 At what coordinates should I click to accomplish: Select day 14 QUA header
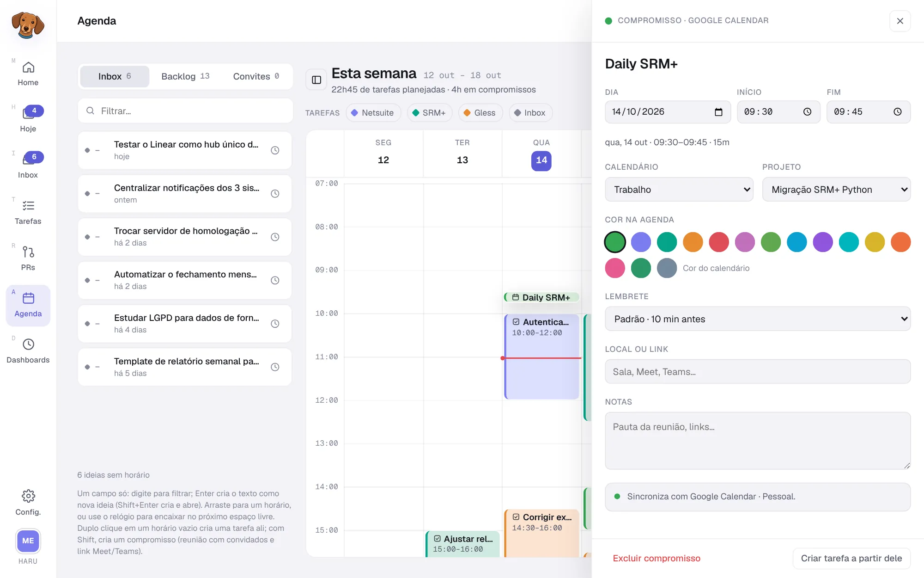[541, 161]
